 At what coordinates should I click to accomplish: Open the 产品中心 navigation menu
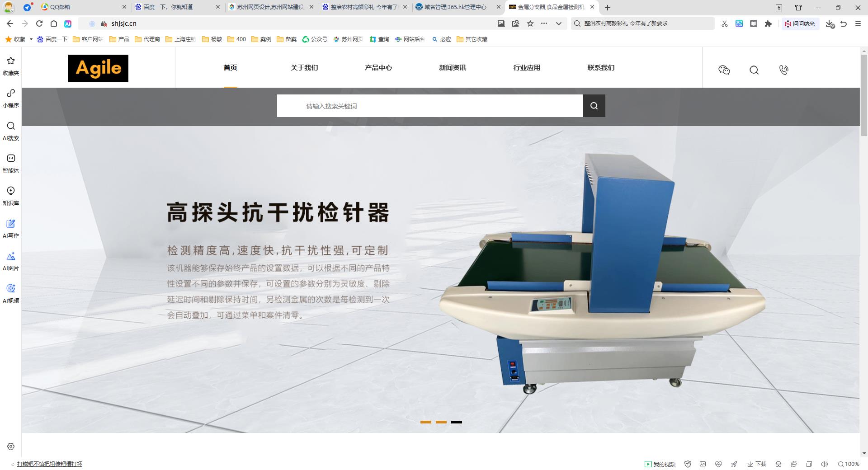click(378, 68)
